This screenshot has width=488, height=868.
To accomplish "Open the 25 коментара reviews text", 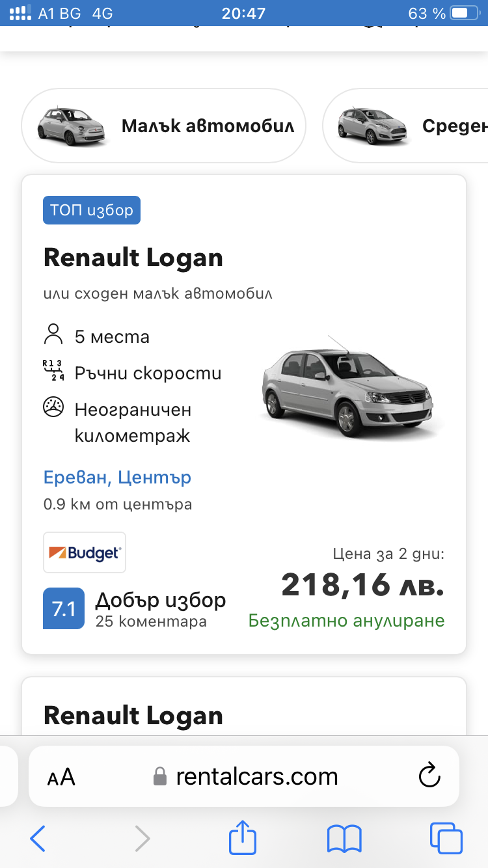I will point(151,621).
